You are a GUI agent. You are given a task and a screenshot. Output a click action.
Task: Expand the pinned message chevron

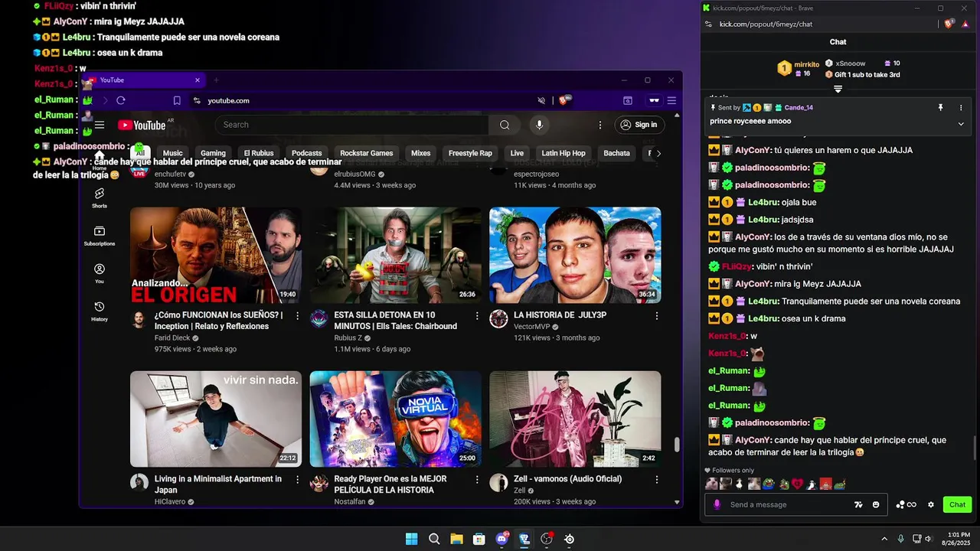(961, 123)
